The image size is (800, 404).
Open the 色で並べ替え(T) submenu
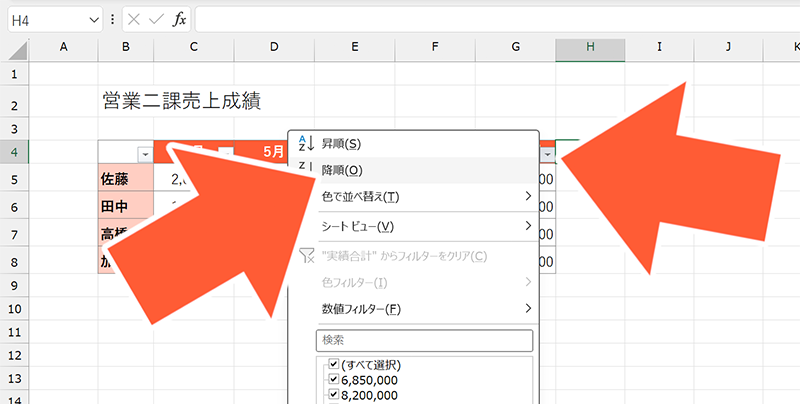[413, 196]
